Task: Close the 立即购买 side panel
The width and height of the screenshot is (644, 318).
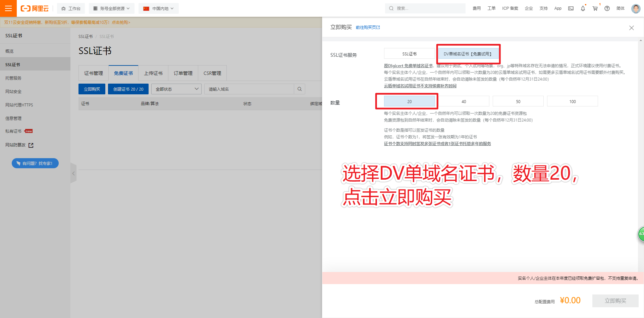Action: coord(632,28)
